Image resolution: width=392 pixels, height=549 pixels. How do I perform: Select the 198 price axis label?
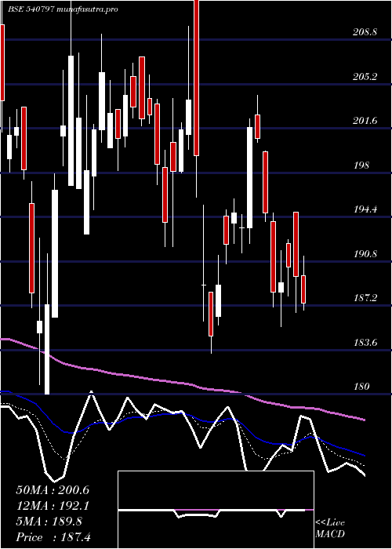pos(361,165)
